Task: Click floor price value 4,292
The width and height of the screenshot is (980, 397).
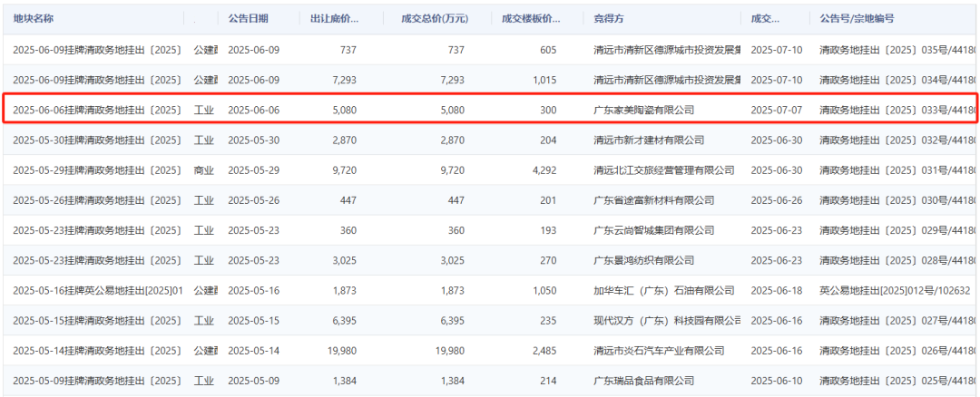Action: click(x=544, y=169)
